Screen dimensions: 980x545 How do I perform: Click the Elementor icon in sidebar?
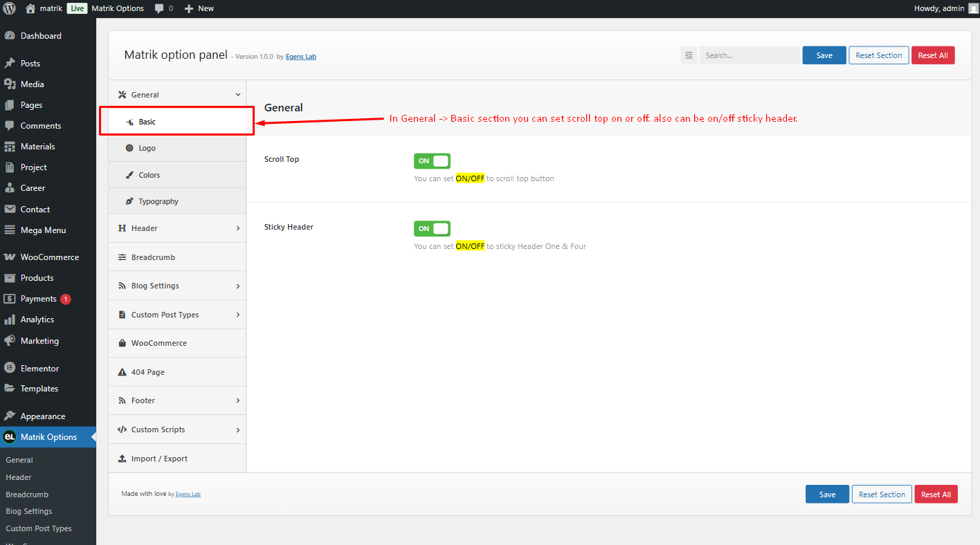tap(10, 368)
